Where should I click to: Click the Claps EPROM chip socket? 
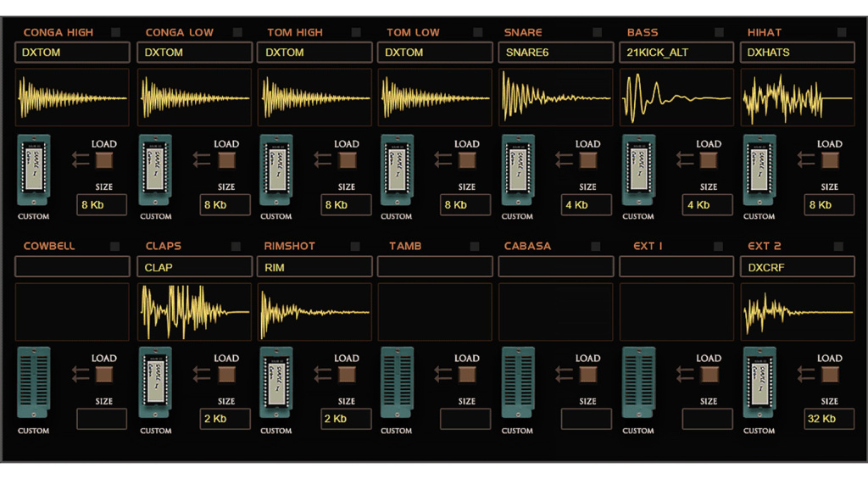[155, 382]
